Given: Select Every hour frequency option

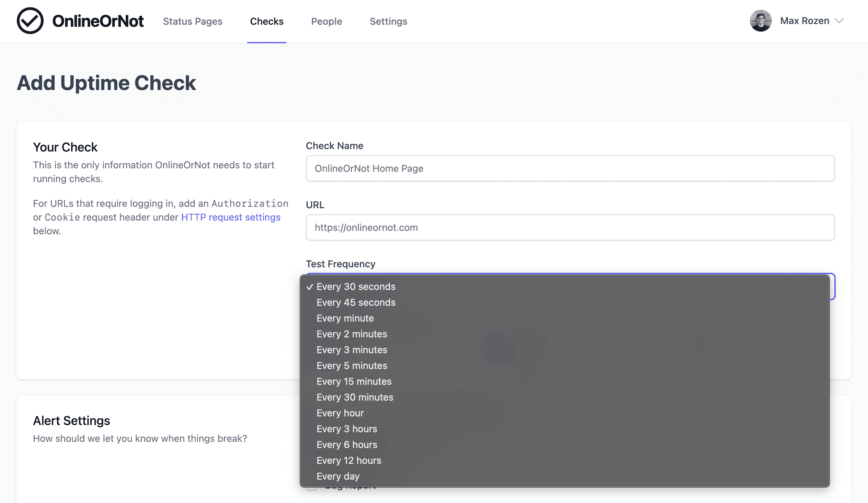Looking at the screenshot, I should click(x=340, y=413).
